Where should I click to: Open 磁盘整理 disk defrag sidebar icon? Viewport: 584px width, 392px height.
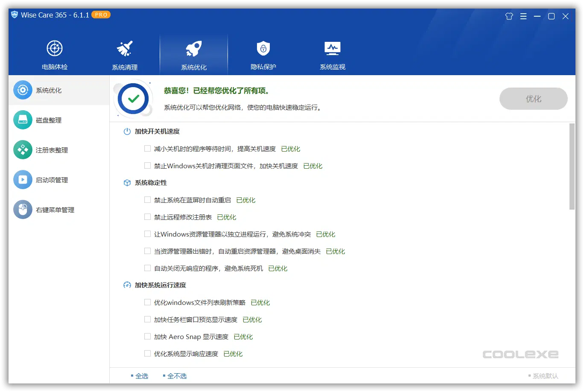click(x=23, y=120)
